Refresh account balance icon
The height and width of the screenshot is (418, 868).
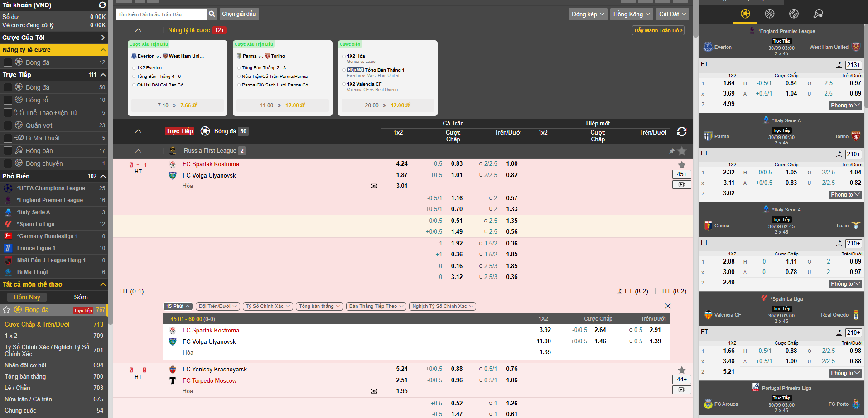point(102,5)
